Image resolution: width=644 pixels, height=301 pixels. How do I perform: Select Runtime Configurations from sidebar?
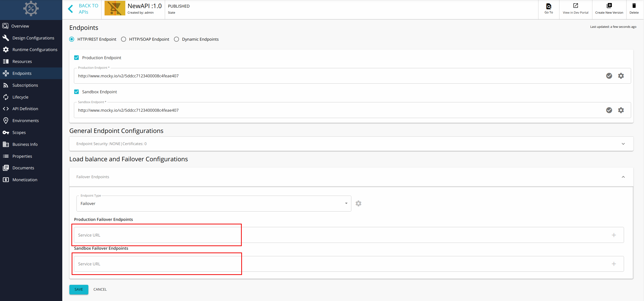(35, 49)
